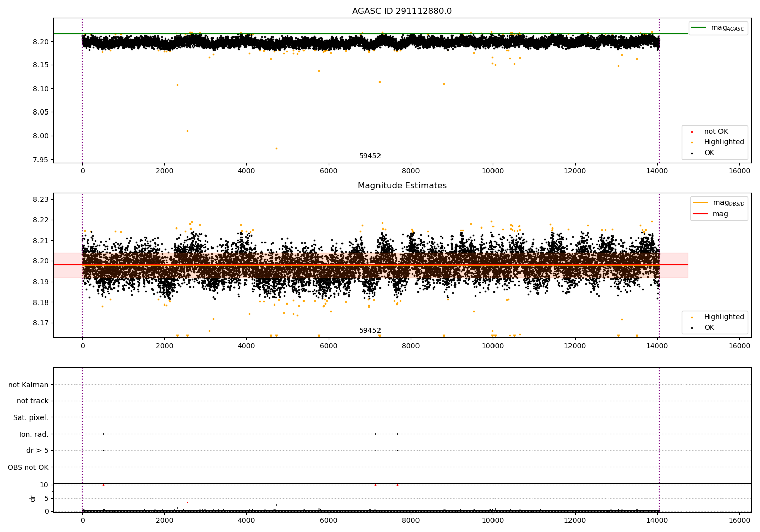Click the 5 y-tick of the dr plot

tap(47, 498)
